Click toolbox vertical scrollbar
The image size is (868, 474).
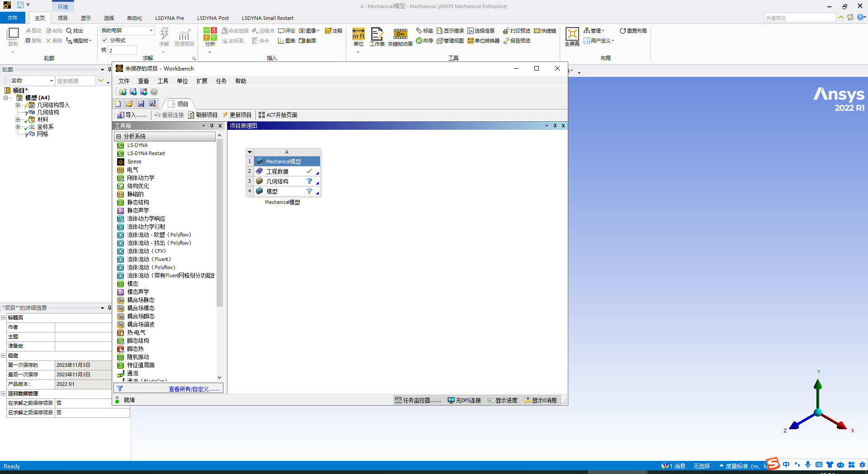click(220, 223)
